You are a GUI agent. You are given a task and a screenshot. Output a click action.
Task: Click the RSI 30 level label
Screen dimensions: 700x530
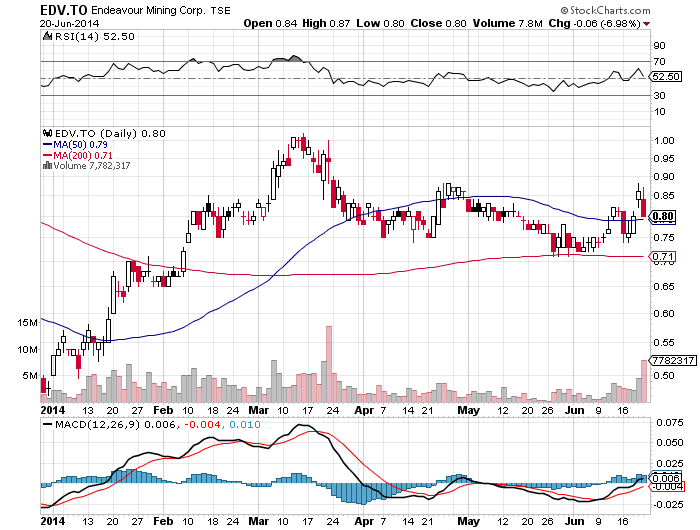coord(660,95)
